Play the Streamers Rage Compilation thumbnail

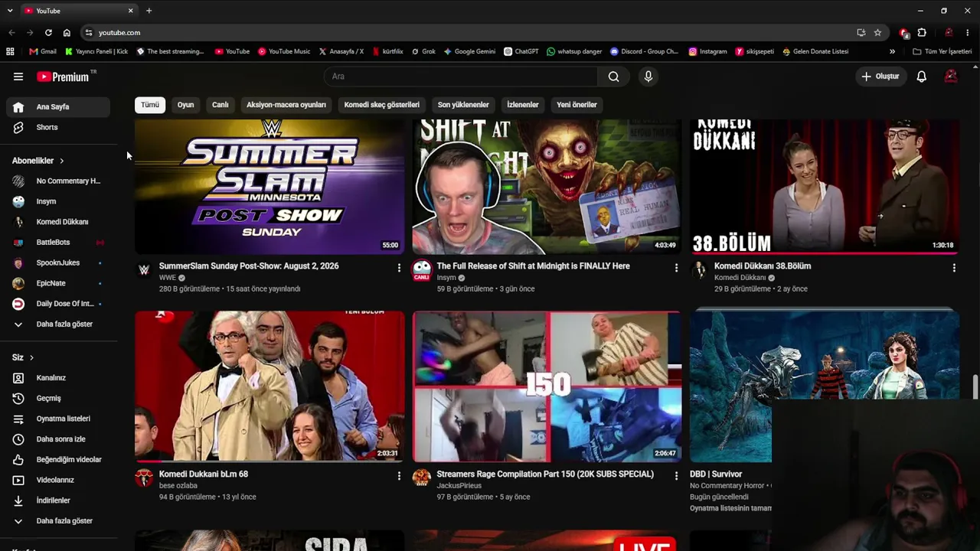click(x=547, y=386)
